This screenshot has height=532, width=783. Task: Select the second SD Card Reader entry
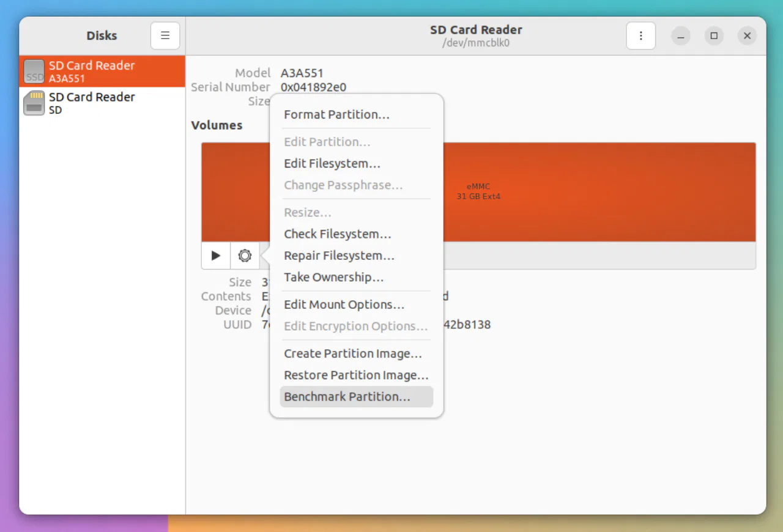click(92, 103)
